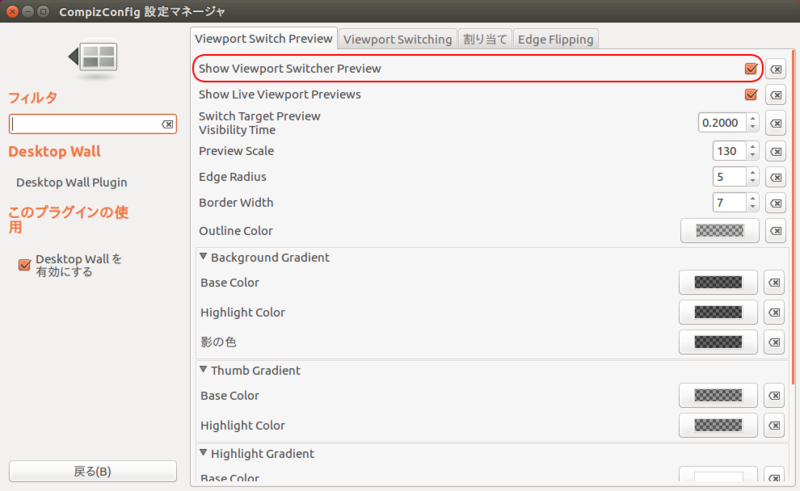Click the フィルタ heading text
This screenshot has width=800, height=491.
tap(33, 97)
